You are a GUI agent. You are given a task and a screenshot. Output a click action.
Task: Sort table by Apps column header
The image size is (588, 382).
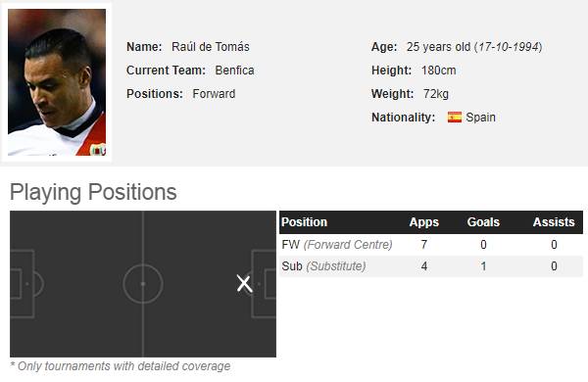(423, 222)
